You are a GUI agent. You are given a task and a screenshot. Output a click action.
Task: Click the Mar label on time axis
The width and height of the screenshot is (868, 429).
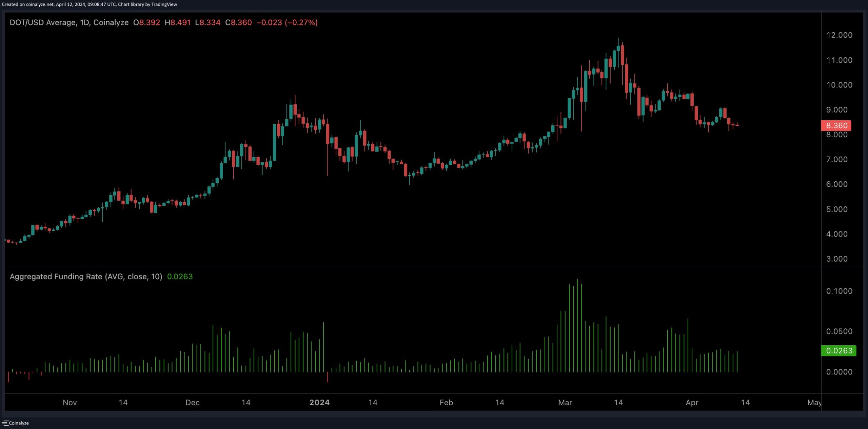pyautogui.click(x=565, y=403)
